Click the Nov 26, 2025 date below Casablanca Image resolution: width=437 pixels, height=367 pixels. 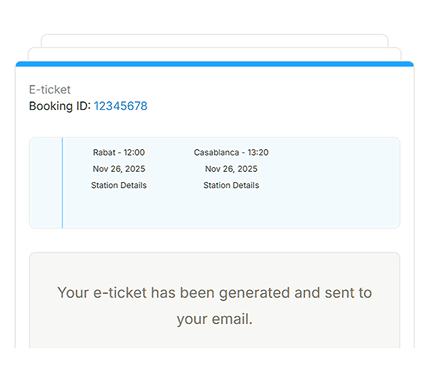click(231, 169)
